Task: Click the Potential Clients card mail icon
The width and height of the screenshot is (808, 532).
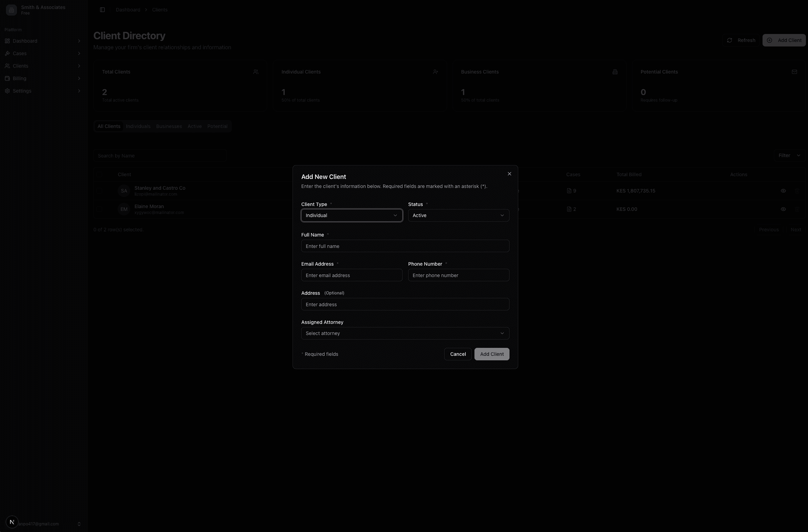Action: click(794, 72)
